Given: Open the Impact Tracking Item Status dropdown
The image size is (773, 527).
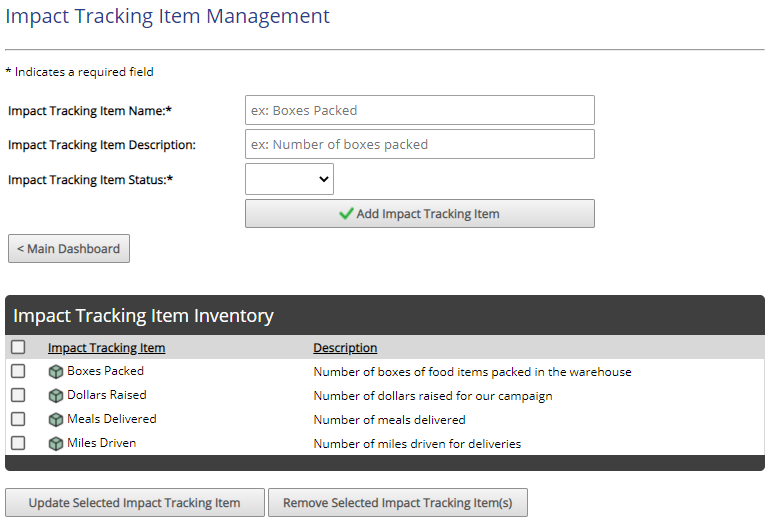Looking at the screenshot, I should (289, 179).
